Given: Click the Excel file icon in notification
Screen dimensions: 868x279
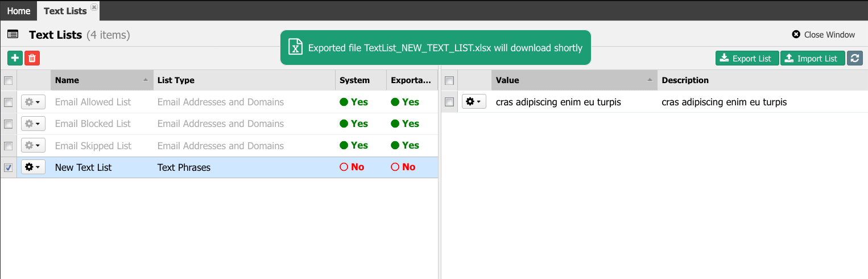Looking at the screenshot, I should point(295,47).
